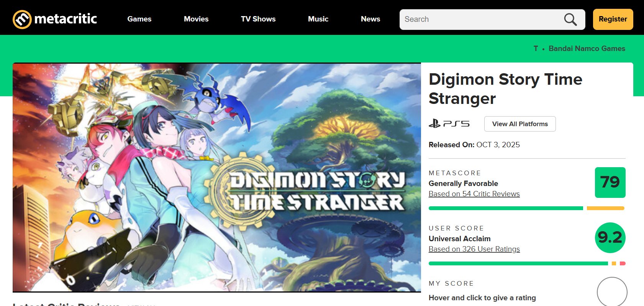Open the Movies menu
This screenshot has height=306, width=644.
pyautogui.click(x=196, y=19)
